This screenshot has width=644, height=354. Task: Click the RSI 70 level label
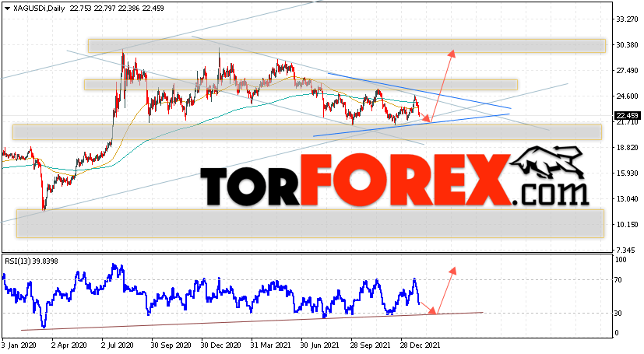coord(618,280)
